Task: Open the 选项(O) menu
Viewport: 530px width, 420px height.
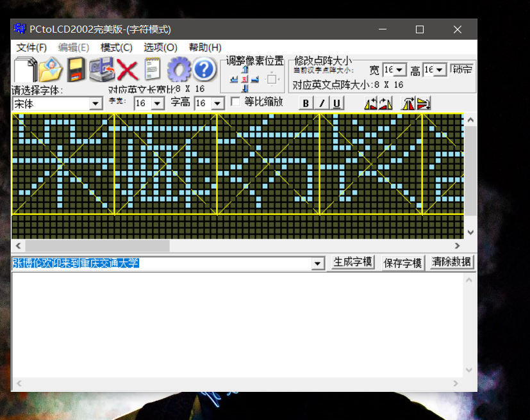Action: [160, 48]
